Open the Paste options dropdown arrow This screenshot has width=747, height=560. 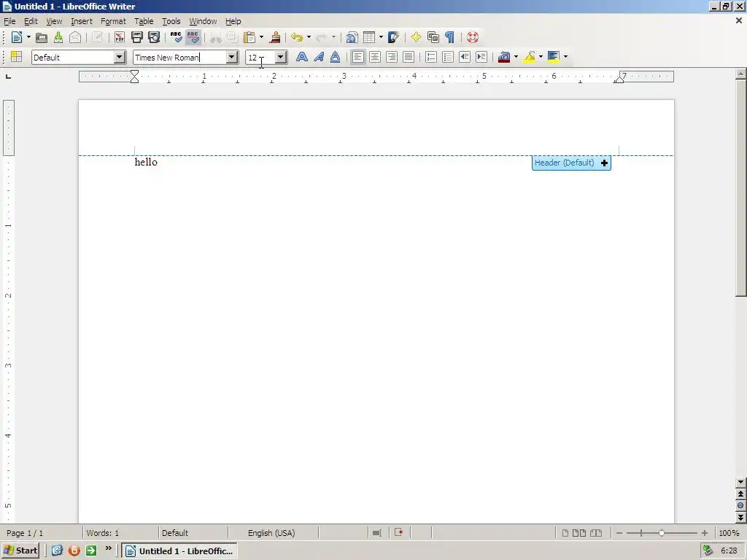261,37
